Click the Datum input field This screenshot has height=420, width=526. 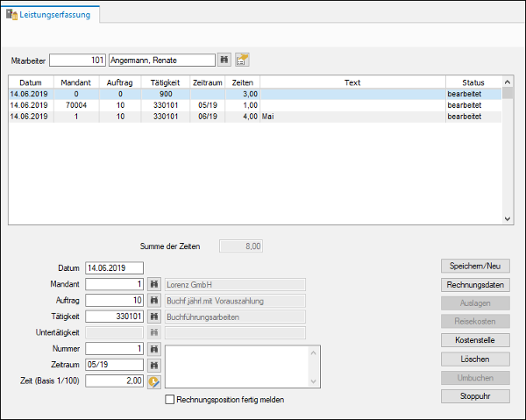click(x=114, y=268)
